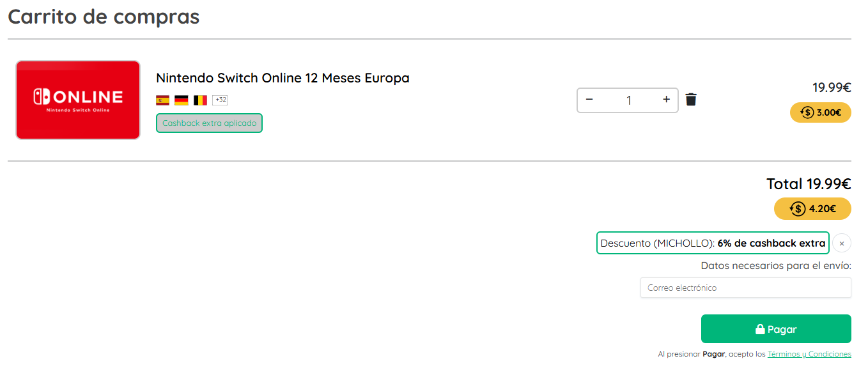Image resolution: width=868 pixels, height=370 pixels.
Task: Open Términos y Condiciones link
Action: pos(809,354)
